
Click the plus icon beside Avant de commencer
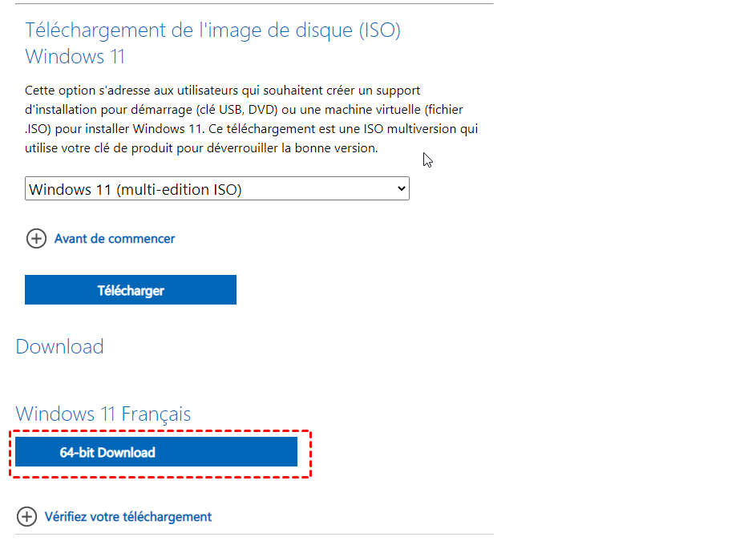pyautogui.click(x=36, y=239)
